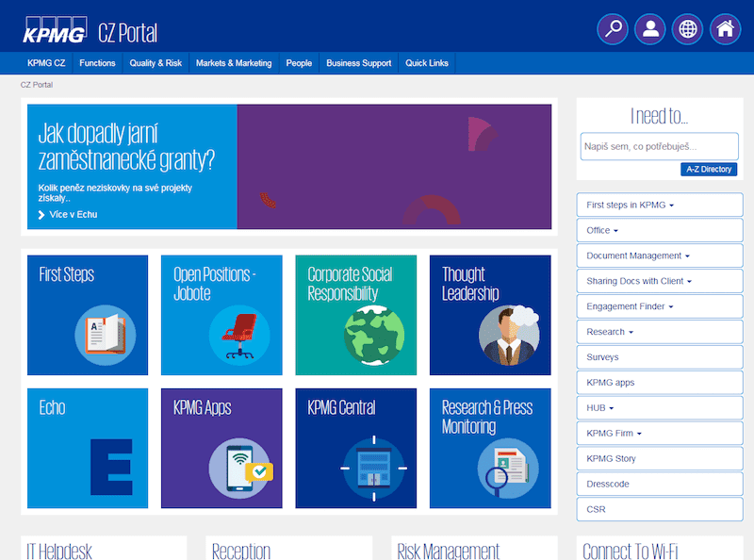Expand Sharing Docs with Client dropdown
Viewport: 754px width, 560px height.
tap(659, 281)
